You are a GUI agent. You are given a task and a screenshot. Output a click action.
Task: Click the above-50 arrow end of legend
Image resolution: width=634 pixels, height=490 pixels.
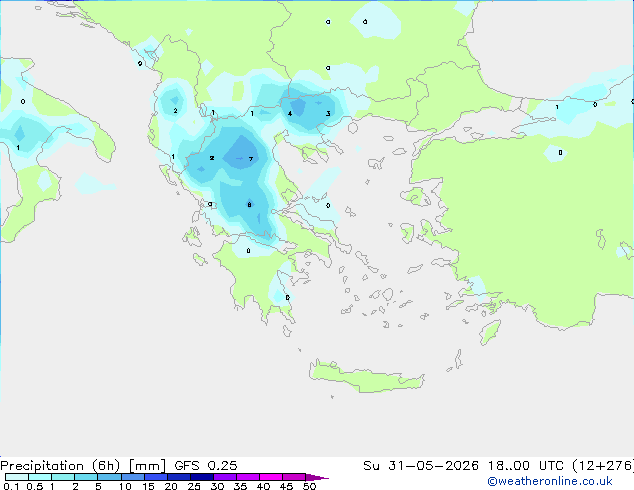pos(317,477)
